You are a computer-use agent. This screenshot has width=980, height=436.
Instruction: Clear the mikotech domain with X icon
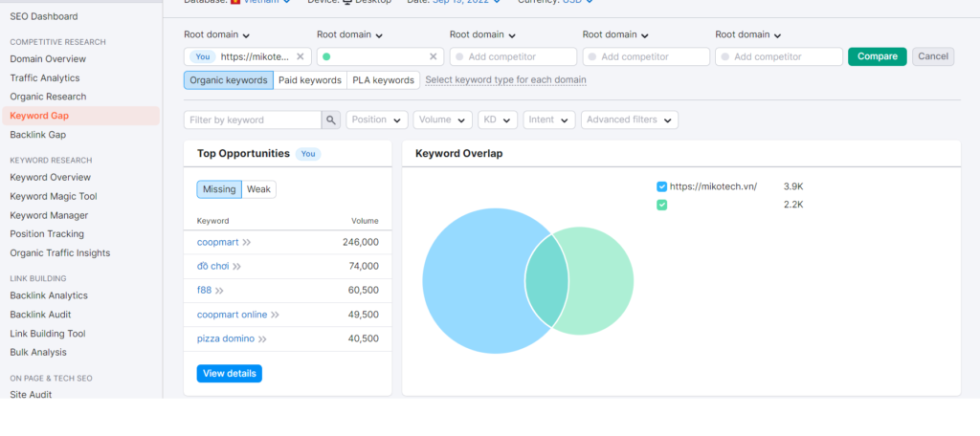[301, 56]
